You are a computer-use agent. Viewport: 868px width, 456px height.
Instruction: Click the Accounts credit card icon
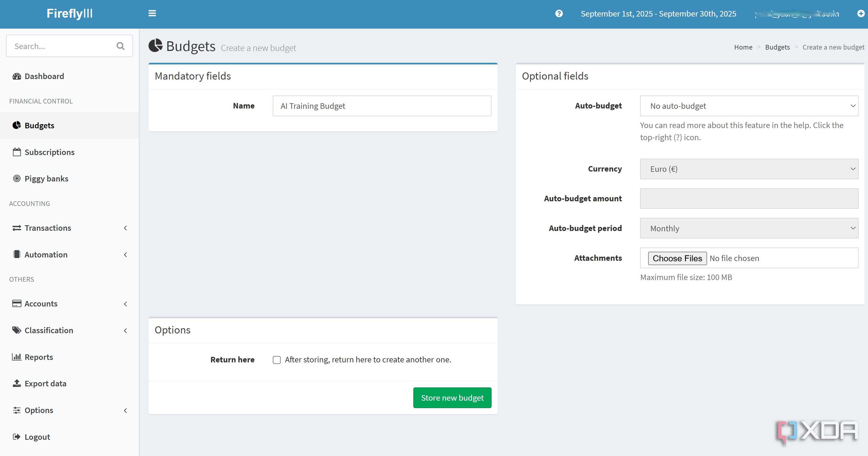17,303
